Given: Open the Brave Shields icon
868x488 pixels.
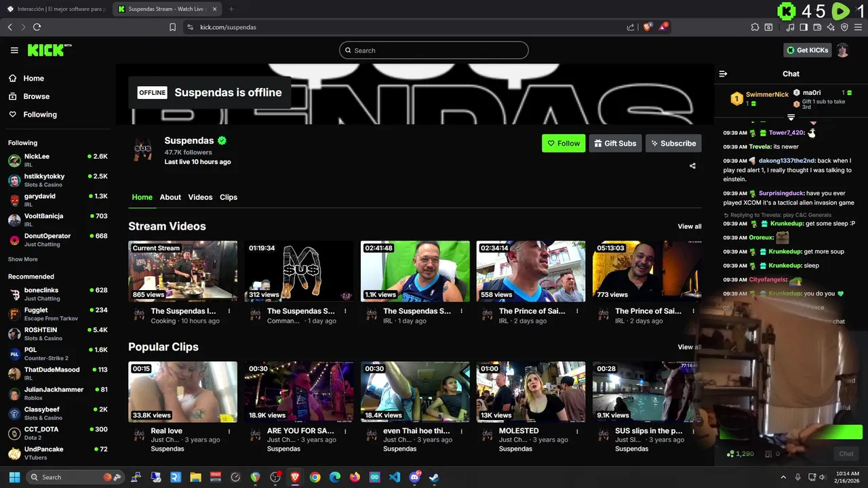Looking at the screenshot, I should tap(647, 27).
